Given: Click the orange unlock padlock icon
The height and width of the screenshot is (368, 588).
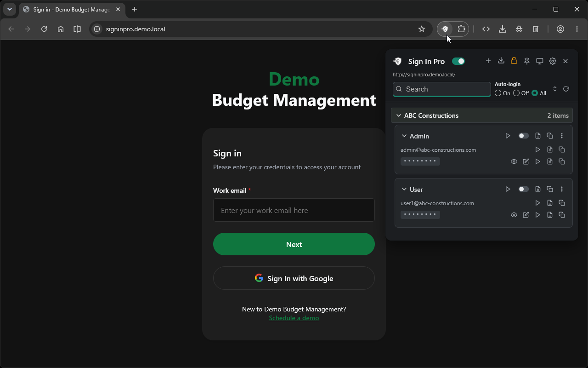Looking at the screenshot, I should point(514,61).
